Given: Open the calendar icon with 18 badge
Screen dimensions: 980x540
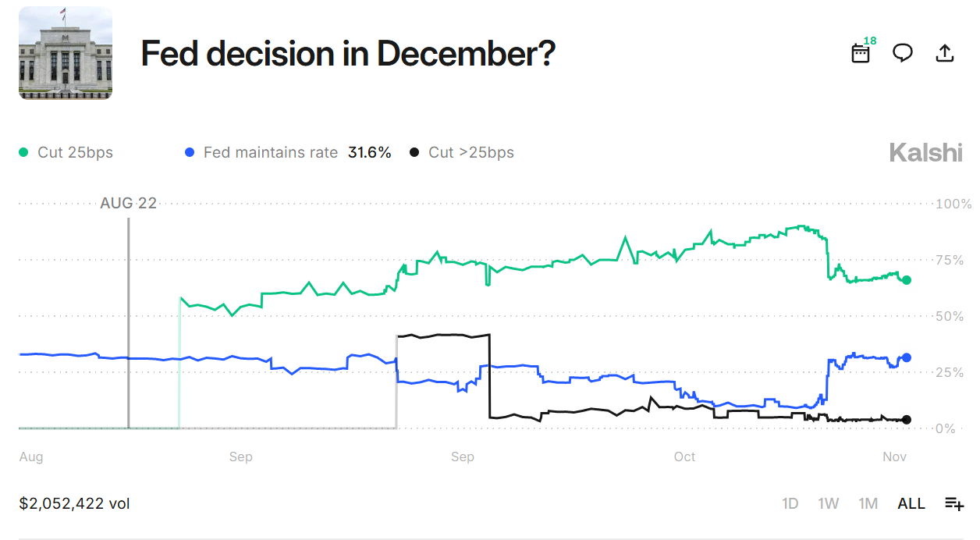Looking at the screenshot, I should pos(861,53).
